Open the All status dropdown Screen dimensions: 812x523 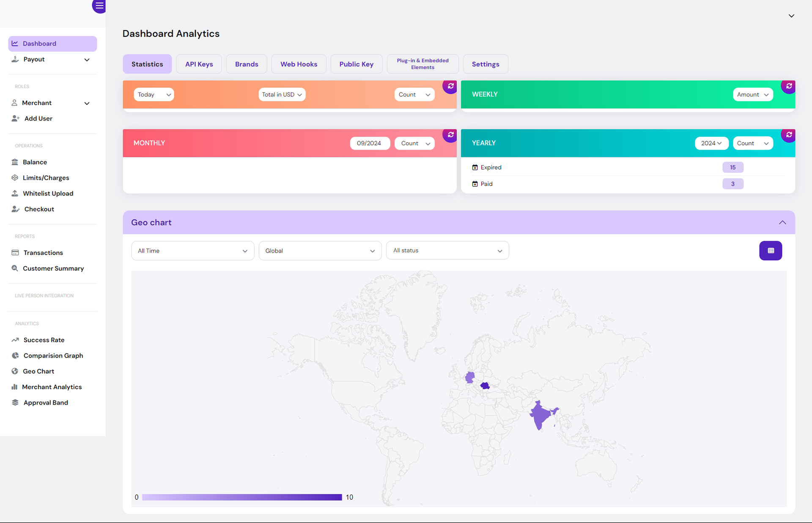447,250
